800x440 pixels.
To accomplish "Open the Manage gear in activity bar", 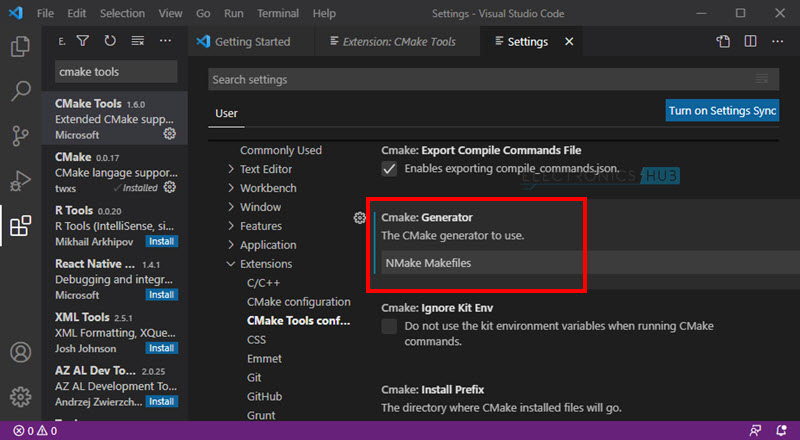I will click(20, 397).
